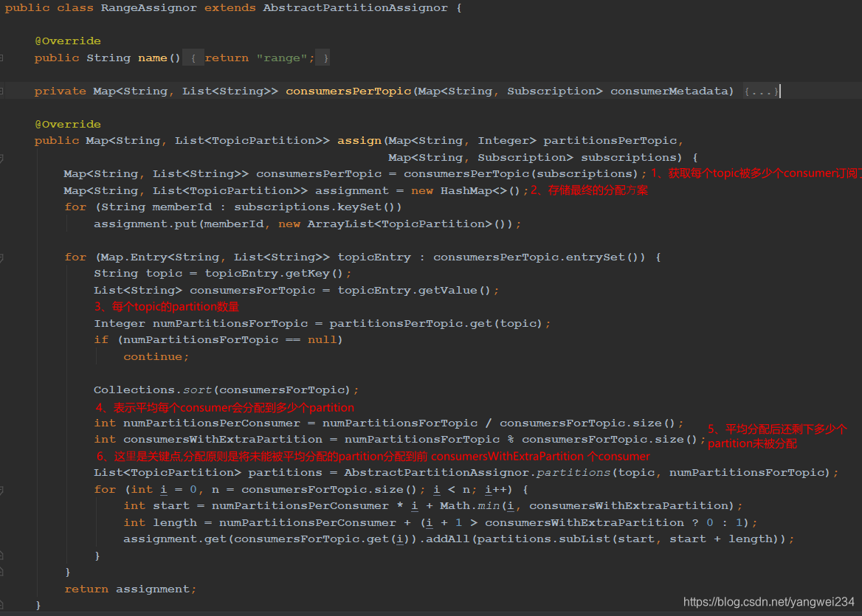Click assignment.put at the start of its line
The width and height of the screenshot is (862, 616).
click(145, 224)
